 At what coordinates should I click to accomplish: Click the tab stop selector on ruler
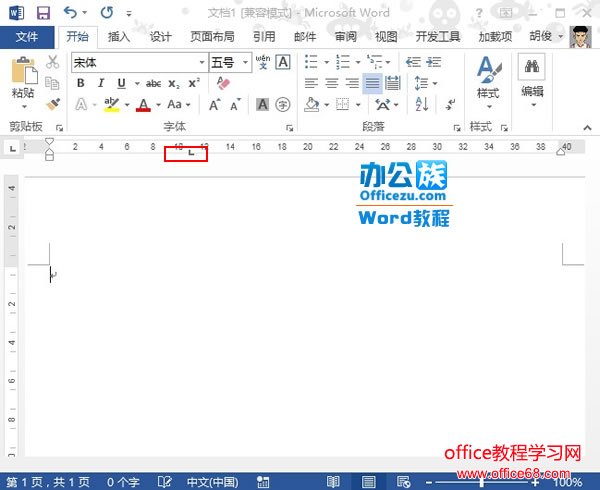pos(13,148)
